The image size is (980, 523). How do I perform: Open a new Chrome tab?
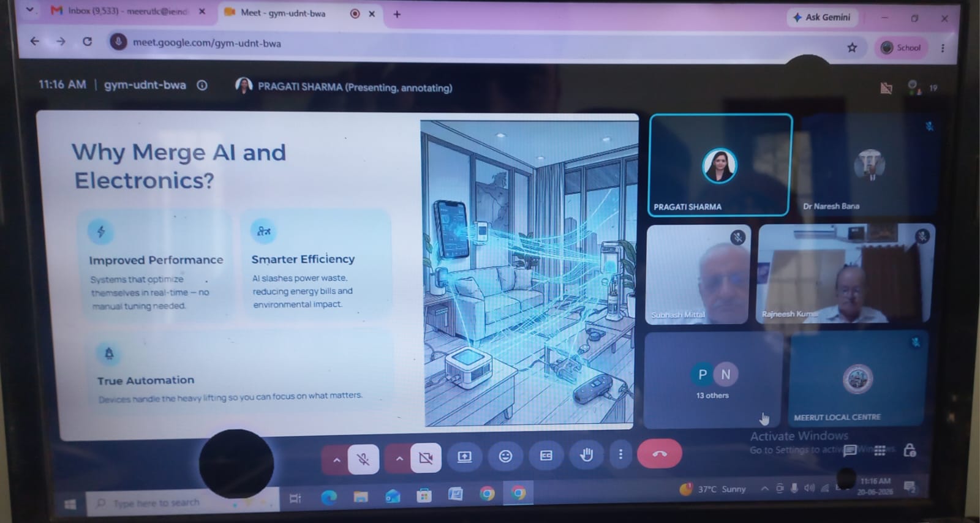[x=397, y=14]
